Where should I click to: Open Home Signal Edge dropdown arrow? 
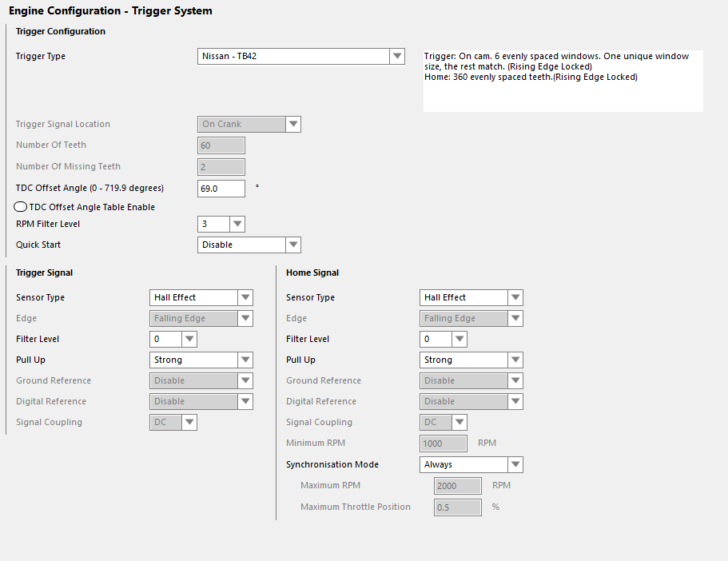(515, 318)
